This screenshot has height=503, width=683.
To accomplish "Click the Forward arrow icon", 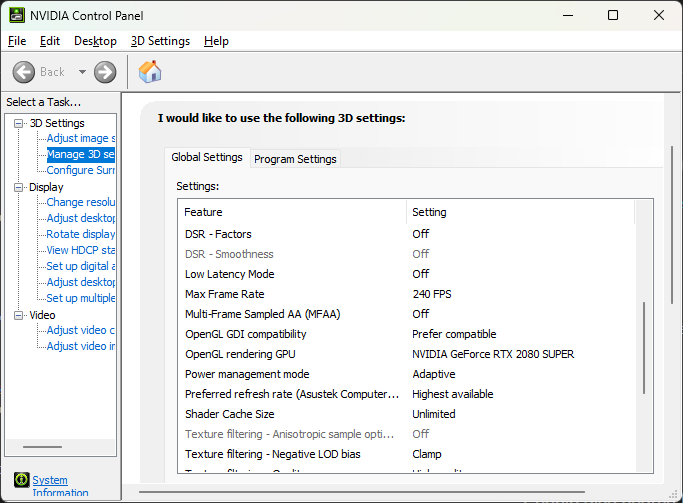I will click(x=105, y=72).
